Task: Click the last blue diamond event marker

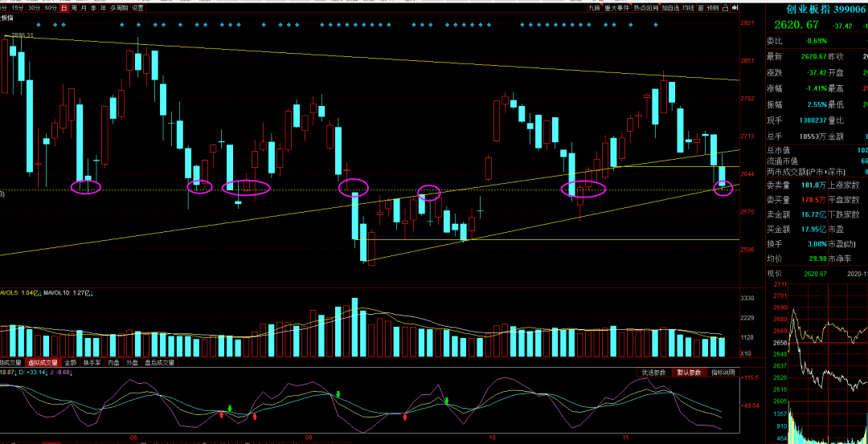Action: coord(657,24)
